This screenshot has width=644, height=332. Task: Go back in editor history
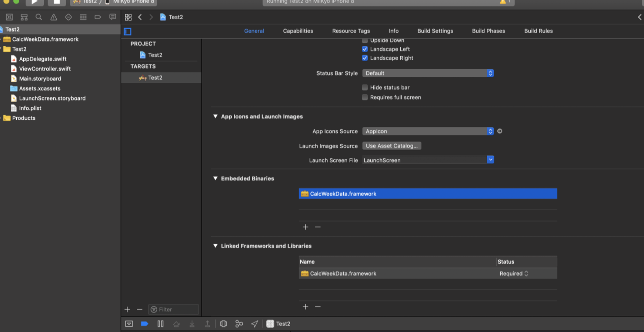(140, 17)
